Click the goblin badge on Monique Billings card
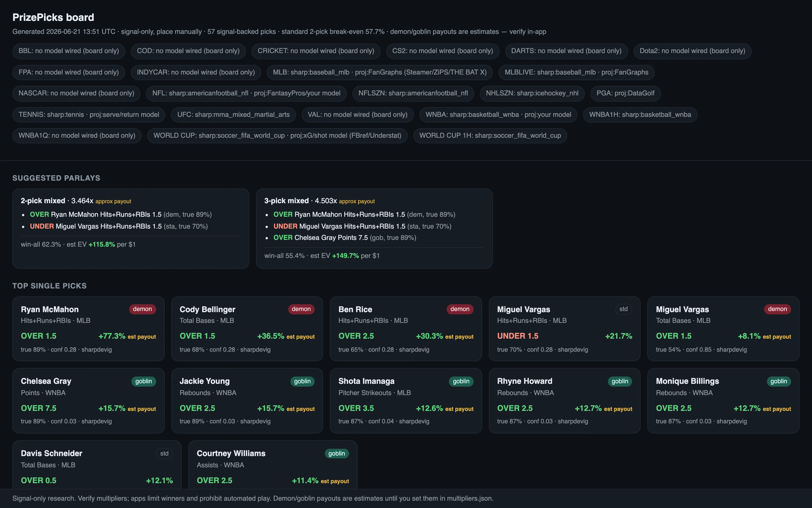Screen dimensions: 812x508 pos(779,381)
